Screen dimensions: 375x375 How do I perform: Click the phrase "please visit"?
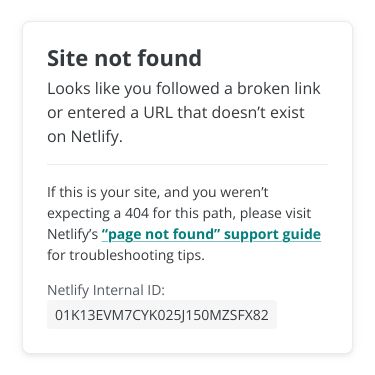click(275, 214)
